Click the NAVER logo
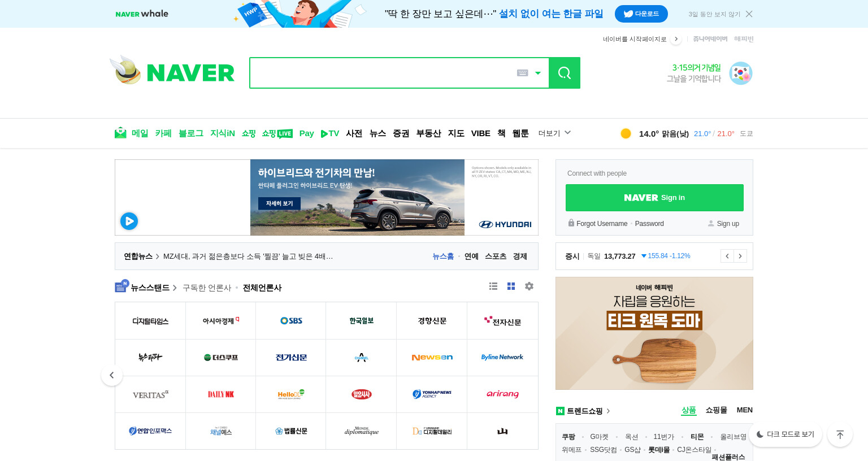 coord(190,73)
